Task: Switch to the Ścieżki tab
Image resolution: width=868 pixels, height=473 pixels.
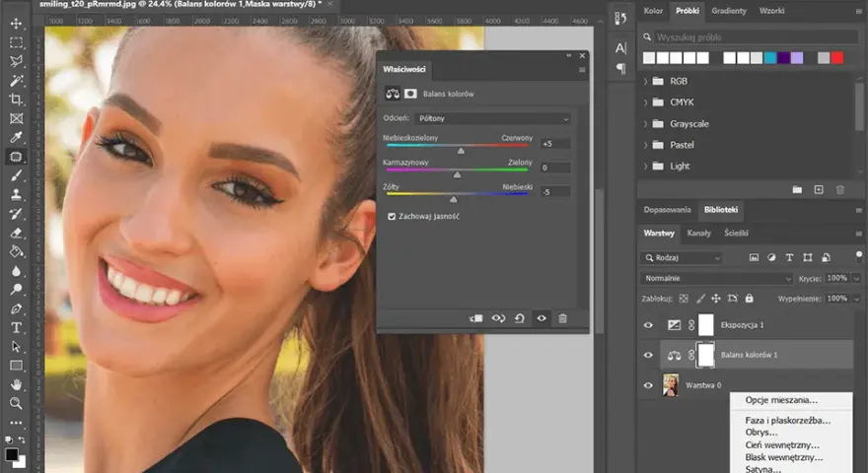Action: pos(736,234)
